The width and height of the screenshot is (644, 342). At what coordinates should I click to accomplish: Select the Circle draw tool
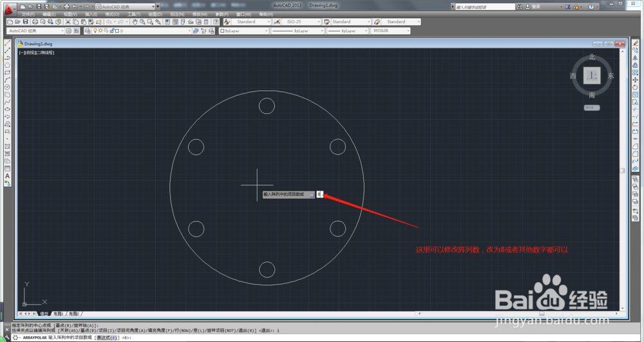click(x=7, y=88)
